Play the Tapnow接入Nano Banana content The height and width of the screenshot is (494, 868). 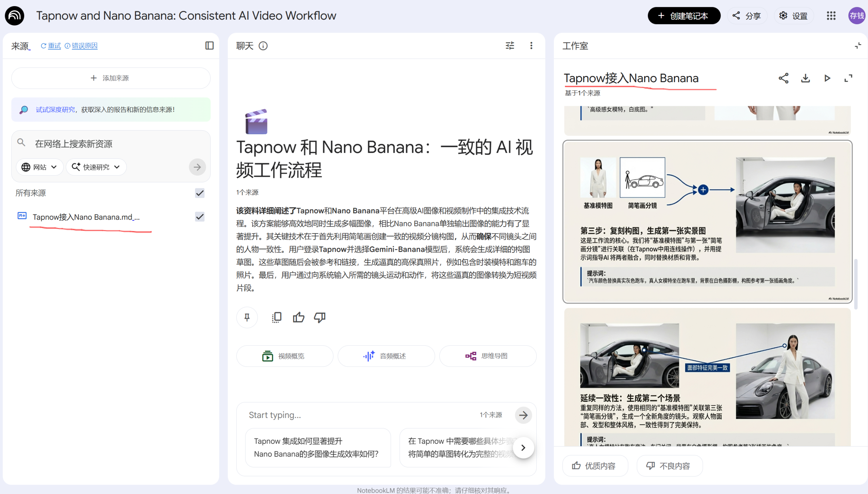pyautogui.click(x=827, y=78)
